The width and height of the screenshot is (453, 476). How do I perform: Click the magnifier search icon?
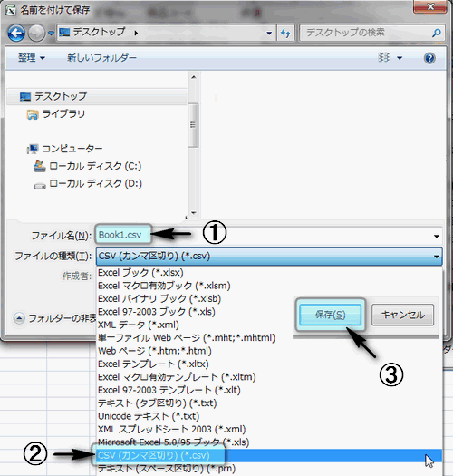(x=437, y=33)
